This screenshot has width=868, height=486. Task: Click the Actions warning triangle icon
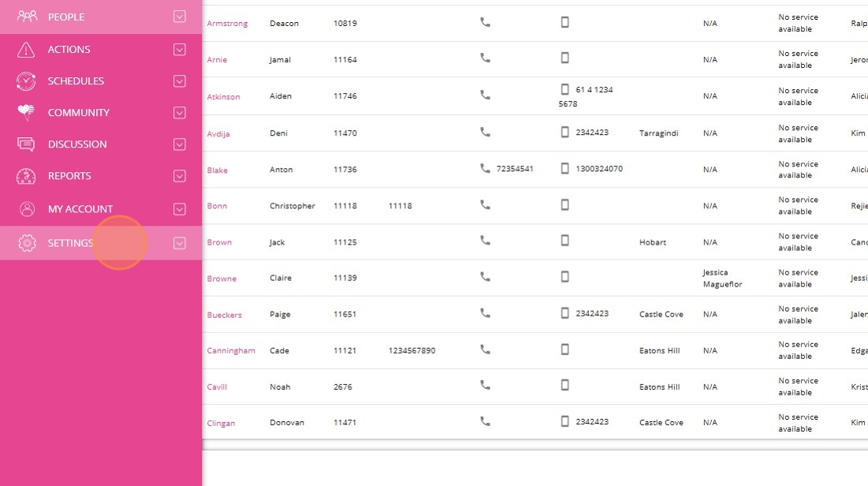pyautogui.click(x=25, y=50)
